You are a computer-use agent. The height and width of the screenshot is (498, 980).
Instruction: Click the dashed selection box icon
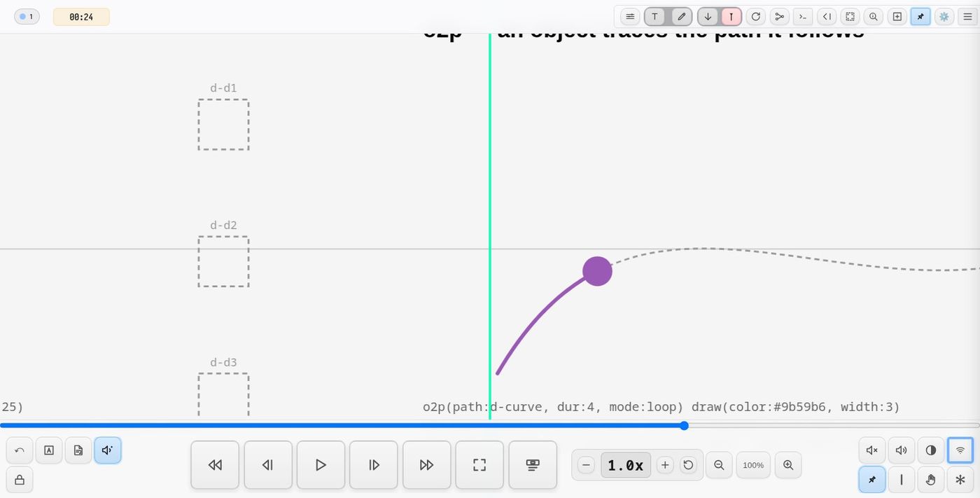850,17
